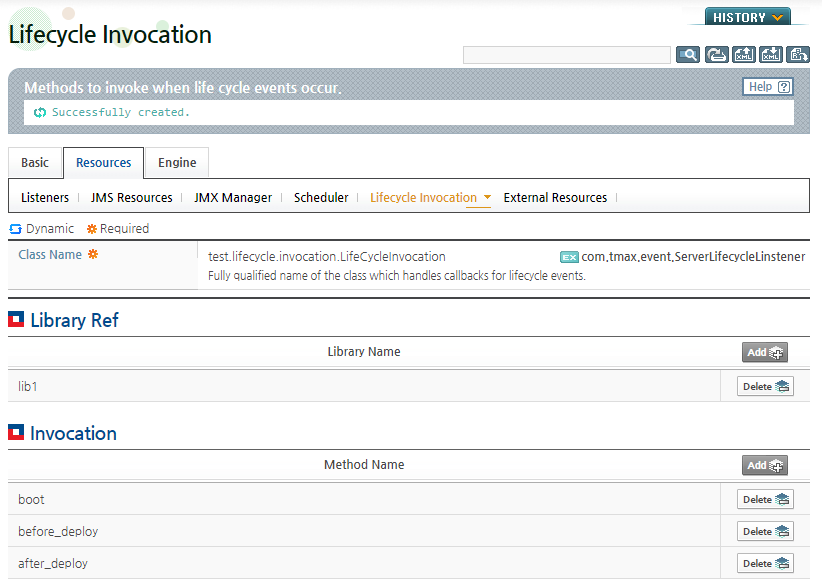
Task: Click the XML download icon
Action: pos(771,55)
